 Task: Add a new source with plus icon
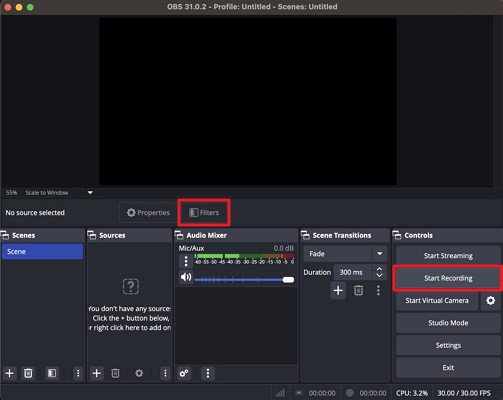pos(97,373)
